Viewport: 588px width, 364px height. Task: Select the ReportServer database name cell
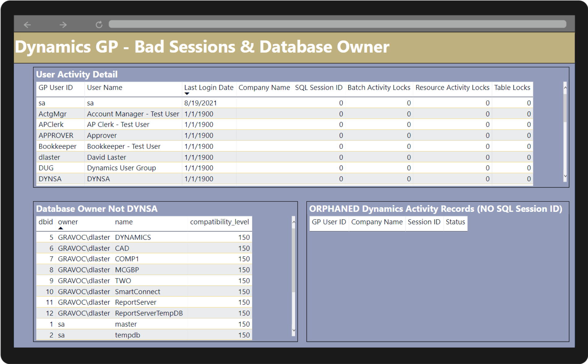click(x=135, y=302)
